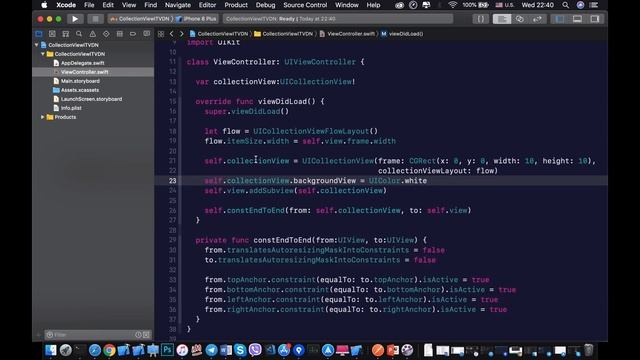
Task: Open the Xcode menu
Action: 66,5
